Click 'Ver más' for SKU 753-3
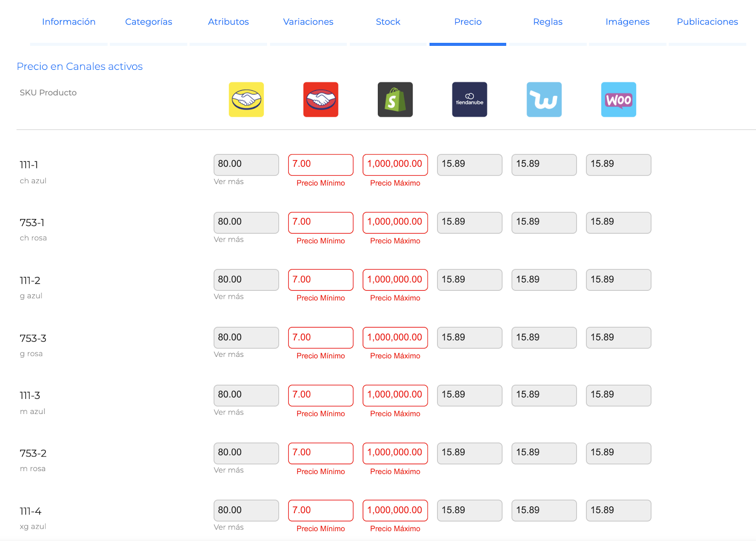This screenshot has width=756, height=541. pos(229,355)
